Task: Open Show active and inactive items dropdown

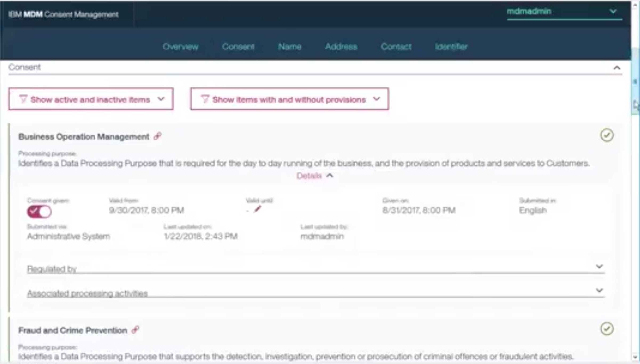Action: [91, 99]
